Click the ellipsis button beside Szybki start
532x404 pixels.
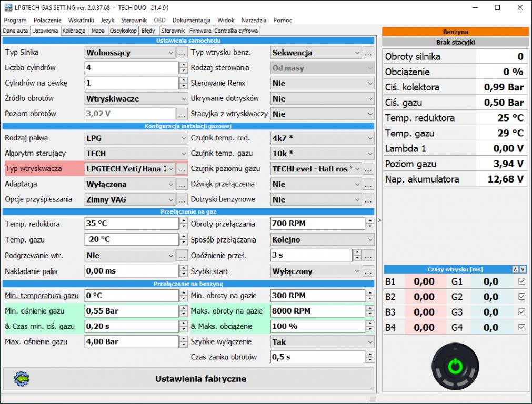click(x=368, y=271)
